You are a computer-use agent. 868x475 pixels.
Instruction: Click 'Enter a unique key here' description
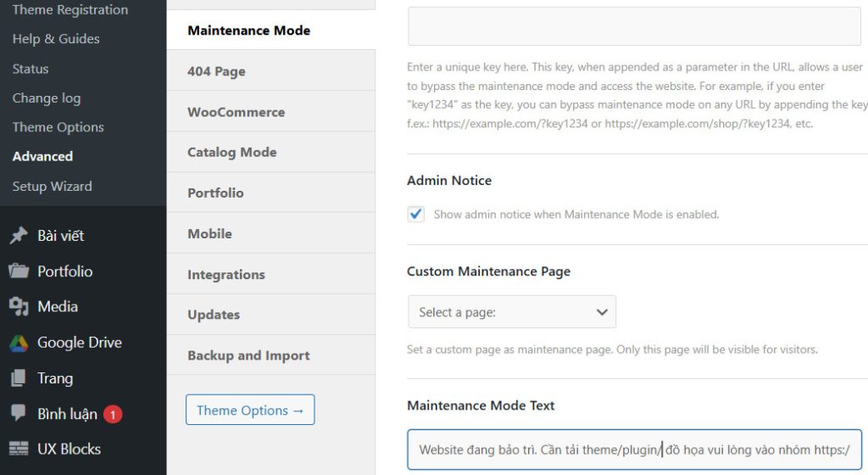click(x=637, y=95)
